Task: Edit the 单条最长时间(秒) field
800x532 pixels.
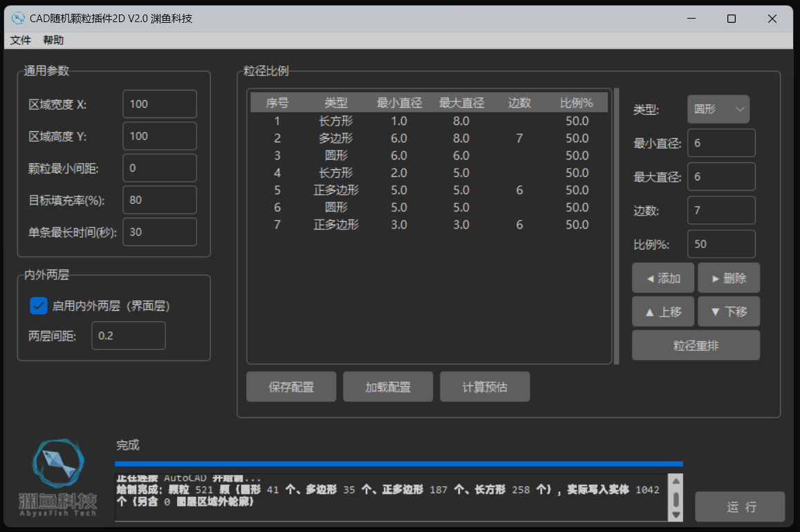Action: (x=160, y=232)
